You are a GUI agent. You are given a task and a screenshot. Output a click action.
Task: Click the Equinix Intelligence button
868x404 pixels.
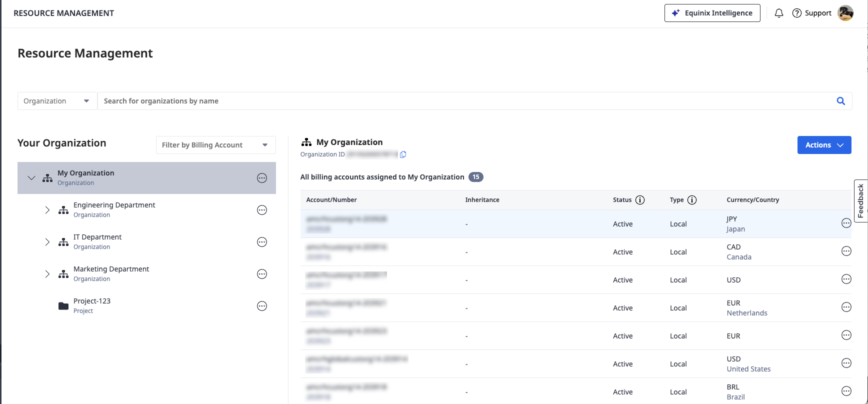[x=712, y=13]
